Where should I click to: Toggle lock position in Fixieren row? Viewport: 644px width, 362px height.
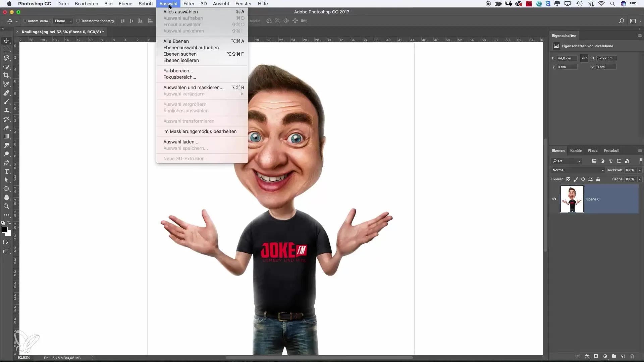[583, 179]
